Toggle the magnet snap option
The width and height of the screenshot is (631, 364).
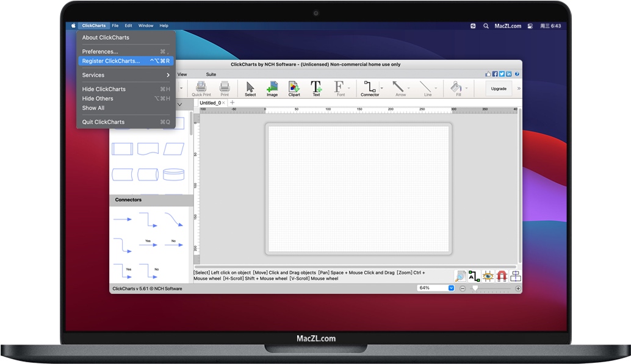tap(502, 276)
